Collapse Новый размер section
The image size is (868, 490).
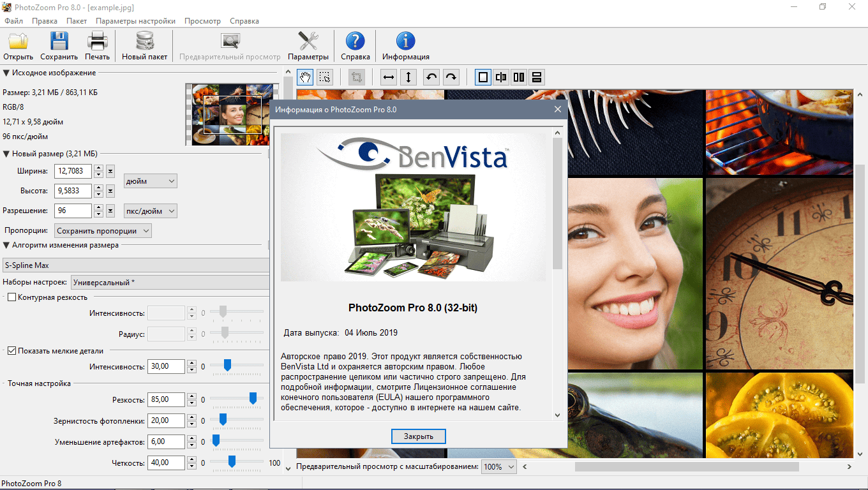tap(6, 154)
